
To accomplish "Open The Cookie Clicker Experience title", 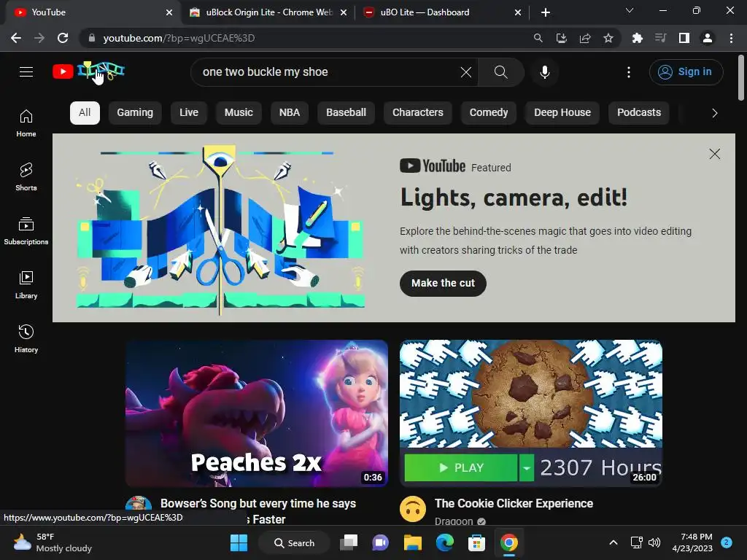I will 514,503.
